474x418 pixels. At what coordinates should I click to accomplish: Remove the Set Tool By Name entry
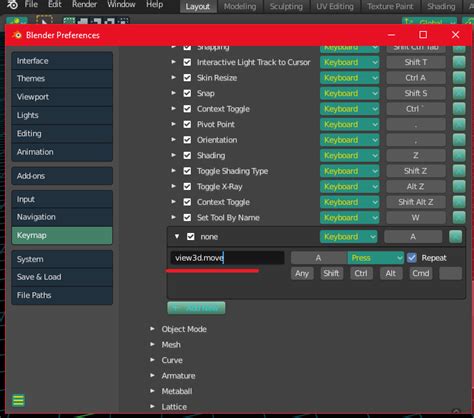click(459, 217)
